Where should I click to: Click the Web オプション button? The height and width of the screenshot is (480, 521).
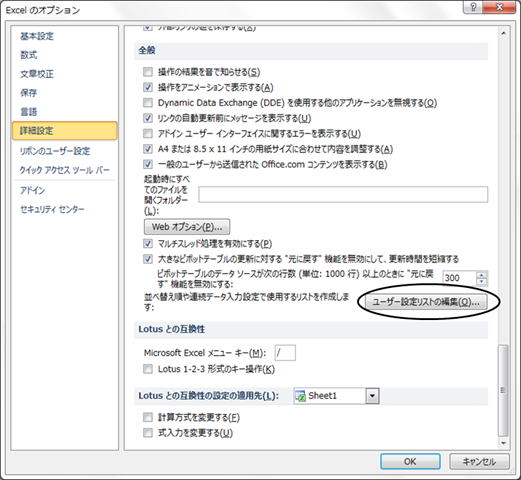click(x=187, y=227)
